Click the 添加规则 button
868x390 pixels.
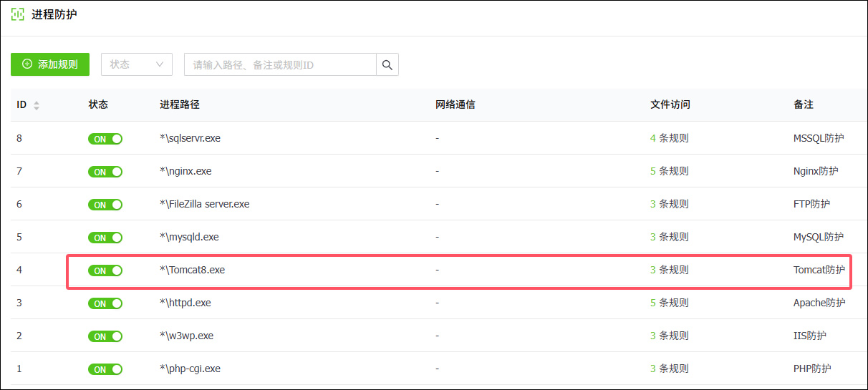click(50, 64)
